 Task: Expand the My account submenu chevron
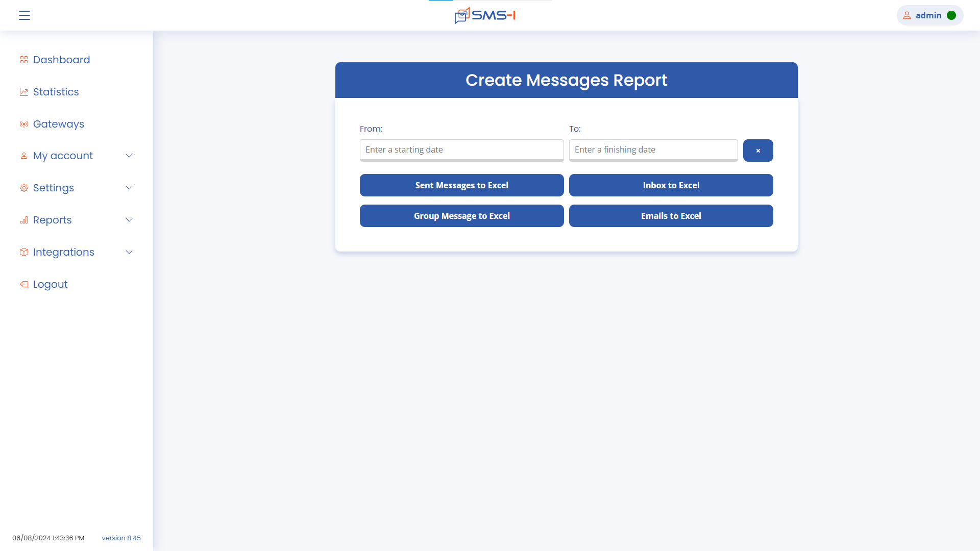[x=129, y=156]
